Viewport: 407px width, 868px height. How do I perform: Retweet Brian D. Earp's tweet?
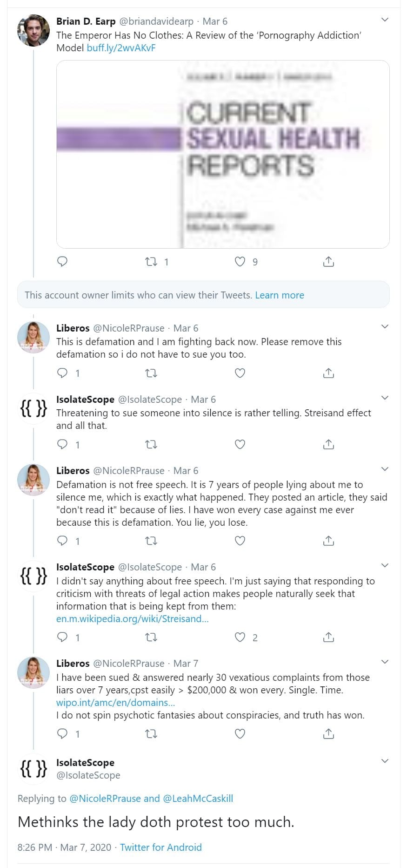151,262
